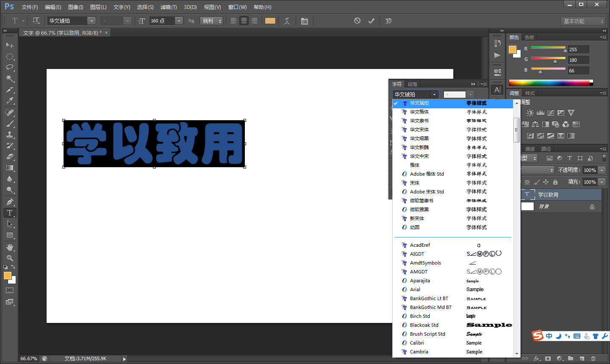Screen dimensions: 610x364
Task: Select the History Brush tool
Action: click(10, 146)
